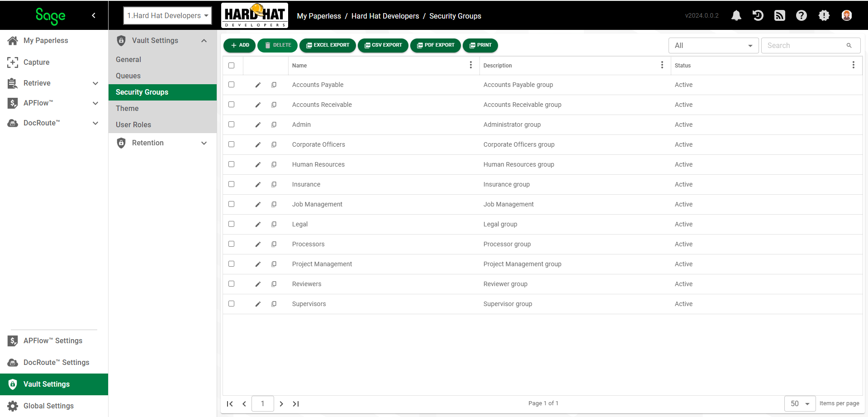Check the Supervisors row checkbox
Image resolution: width=868 pixels, height=417 pixels.
click(232, 304)
